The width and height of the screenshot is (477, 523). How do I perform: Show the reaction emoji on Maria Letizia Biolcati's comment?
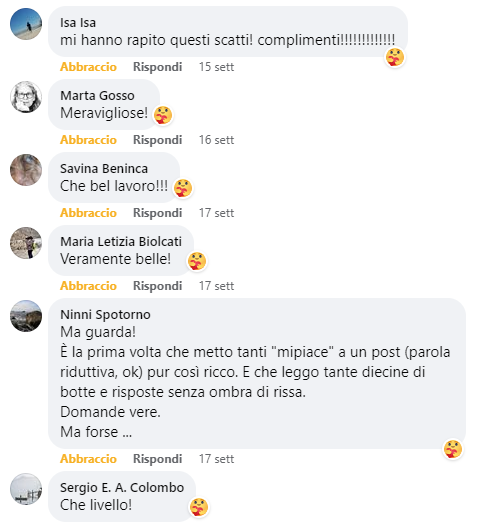(197, 261)
